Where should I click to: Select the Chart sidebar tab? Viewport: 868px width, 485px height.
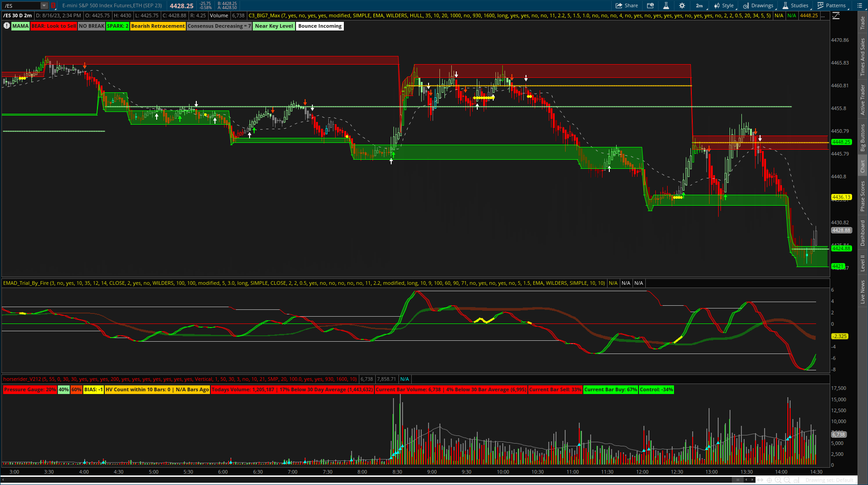tap(863, 167)
